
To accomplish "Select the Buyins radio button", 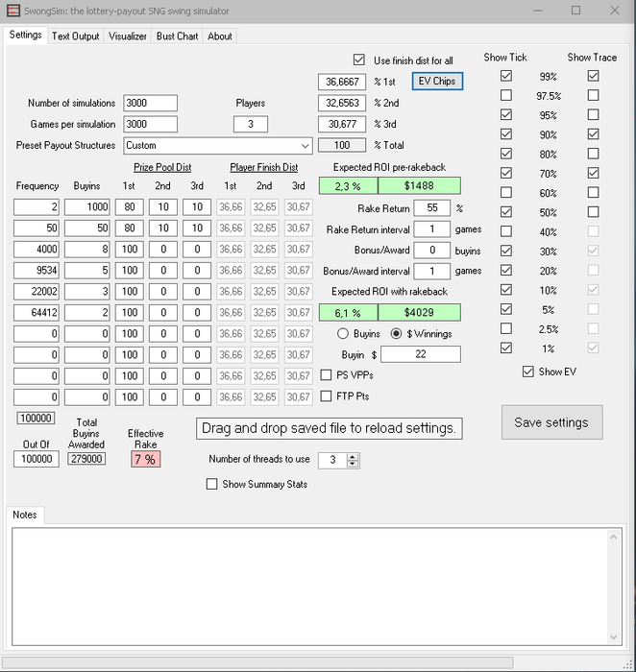I will 343,333.
